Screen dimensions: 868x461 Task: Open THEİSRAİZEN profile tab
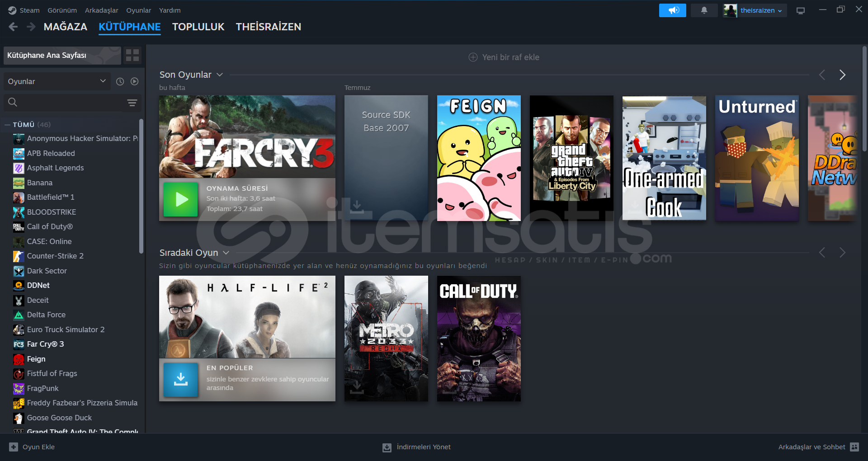pyautogui.click(x=269, y=27)
